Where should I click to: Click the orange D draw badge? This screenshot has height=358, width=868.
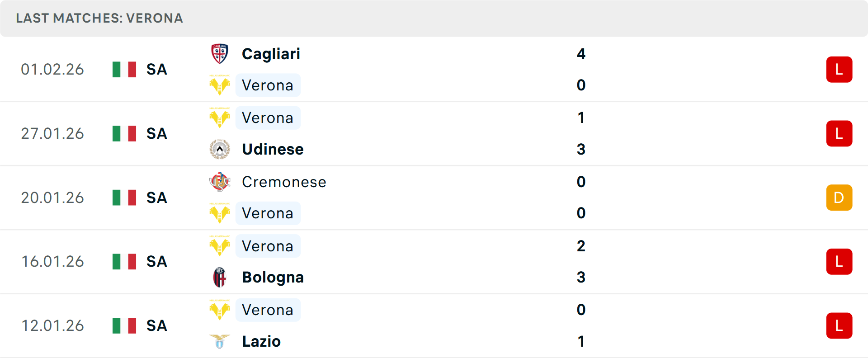839,198
